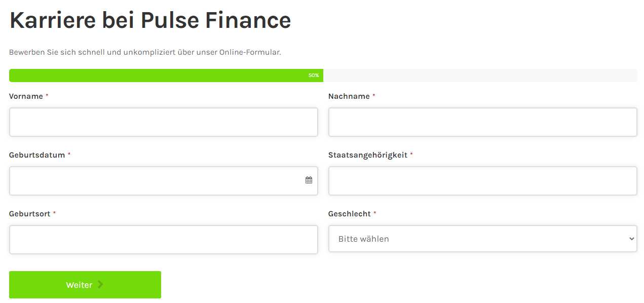Click into the Geburtsdatum date field
The image size is (644, 303).
point(163,181)
